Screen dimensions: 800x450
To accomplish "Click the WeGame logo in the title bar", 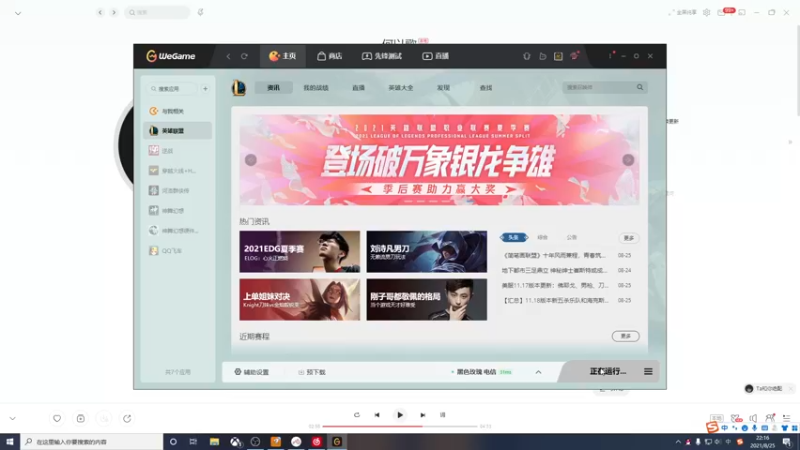I will (x=170, y=56).
